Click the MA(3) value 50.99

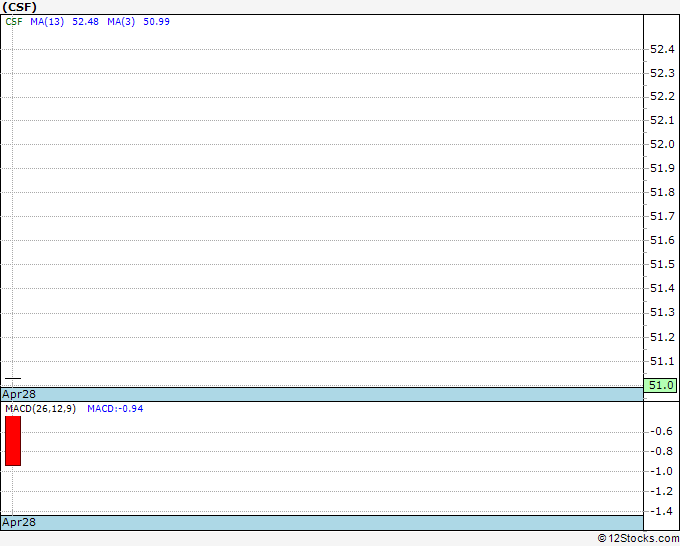tap(156, 22)
